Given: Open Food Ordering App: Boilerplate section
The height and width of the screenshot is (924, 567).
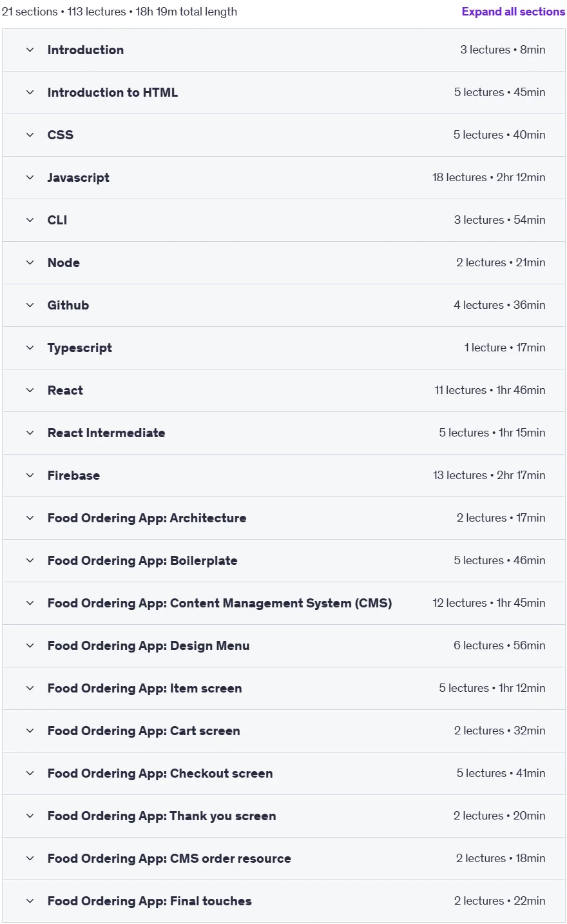Looking at the screenshot, I should point(283,560).
